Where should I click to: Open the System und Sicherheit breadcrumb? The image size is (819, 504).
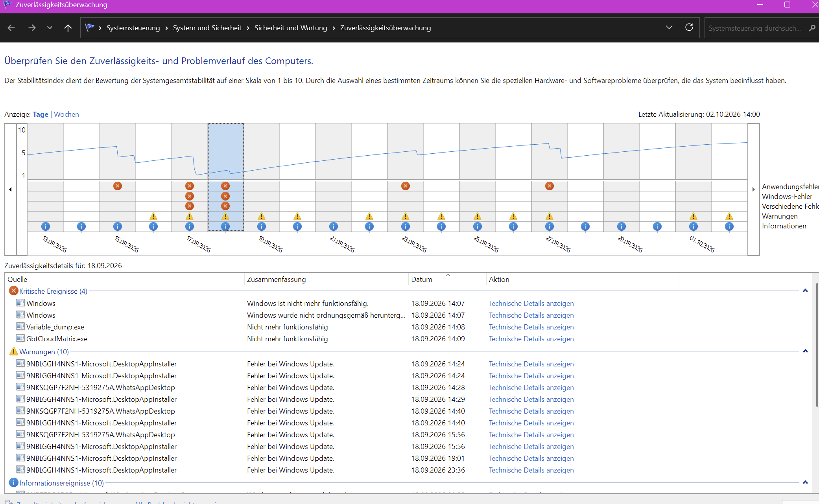pyautogui.click(x=207, y=28)
